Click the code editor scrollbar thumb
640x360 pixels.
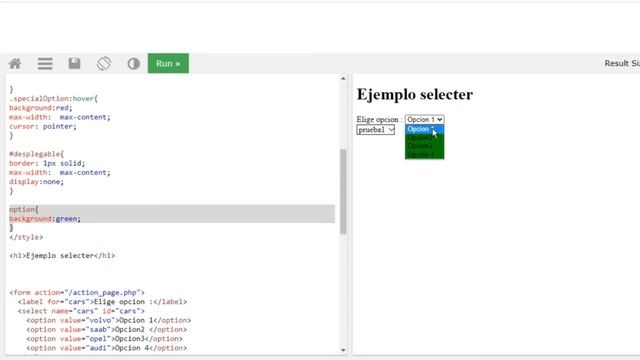(343, 191)
